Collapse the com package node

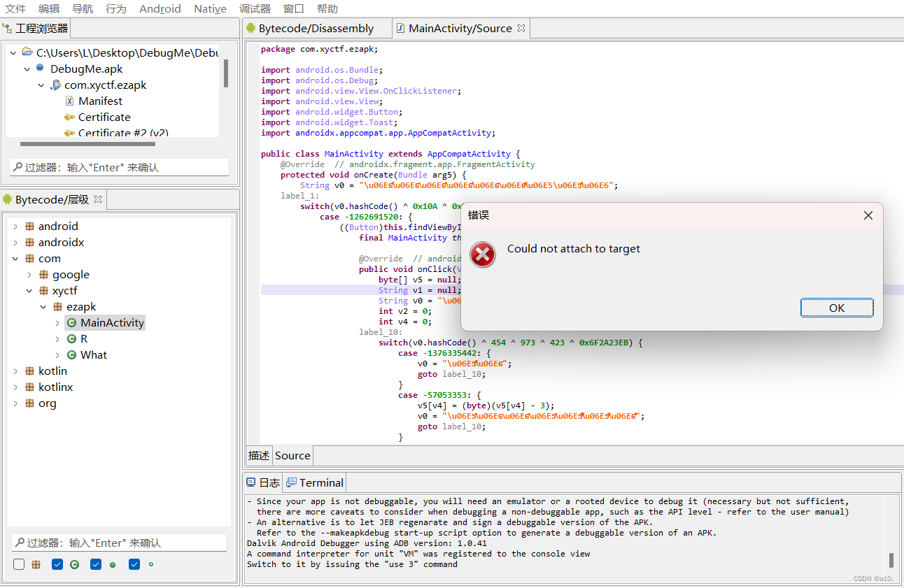click(14, 258)
